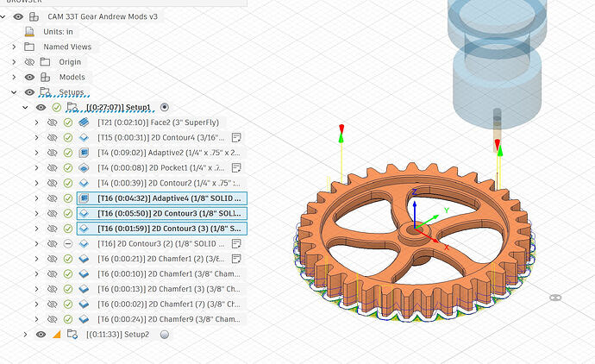595x364 pixels.
Task: Expand the Setup2 tree node
Action: coord(24,334)
